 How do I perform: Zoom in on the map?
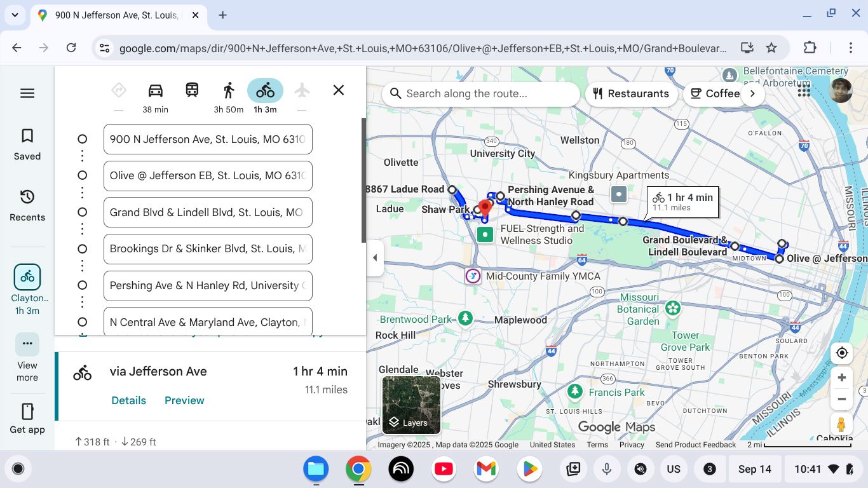tap(842, 378)
